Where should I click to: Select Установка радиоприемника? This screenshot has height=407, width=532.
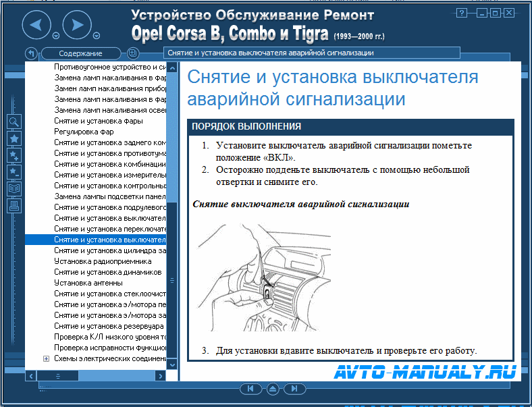[103, 261]
